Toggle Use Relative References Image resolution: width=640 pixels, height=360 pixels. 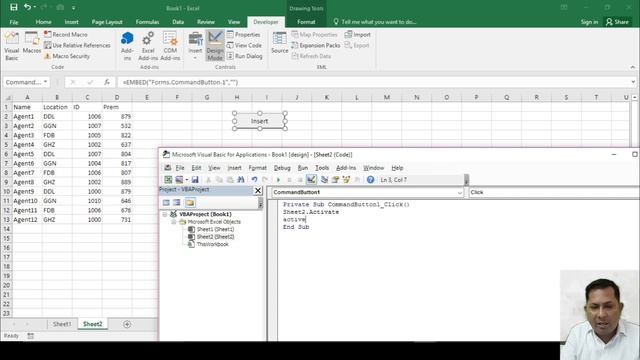click(x=77, y=45)
